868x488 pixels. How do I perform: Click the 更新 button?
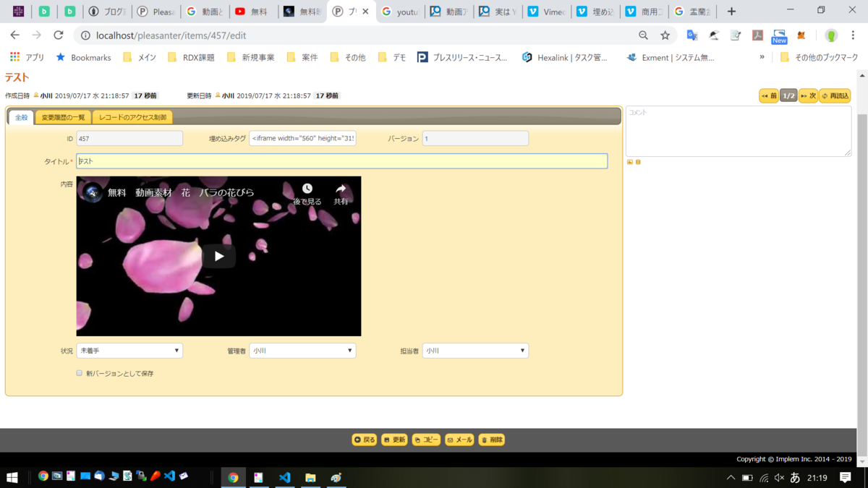pos(394,440)
